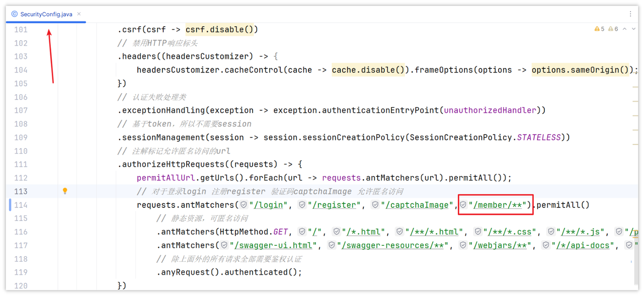Jump to previous highlighted error with up arrow
This screenshot has width=644, height=296.
[x=624, y=29]
